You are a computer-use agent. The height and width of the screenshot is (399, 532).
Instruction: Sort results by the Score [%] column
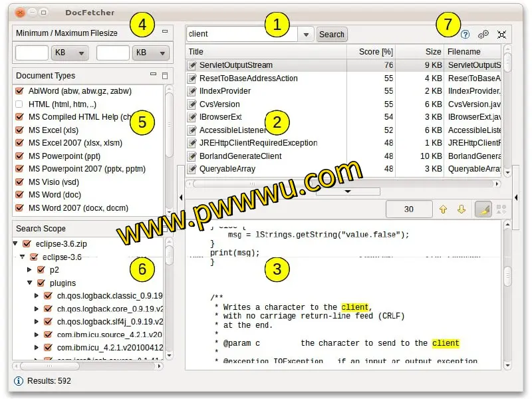point(375,51)
